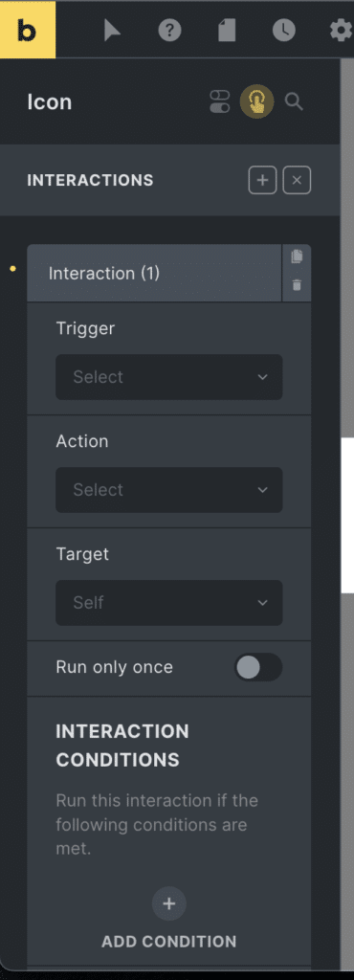Viewport: 354px width, 980px height.
Task: Select the pointer arrow tool in toolbar
Action: click(112, 30)
